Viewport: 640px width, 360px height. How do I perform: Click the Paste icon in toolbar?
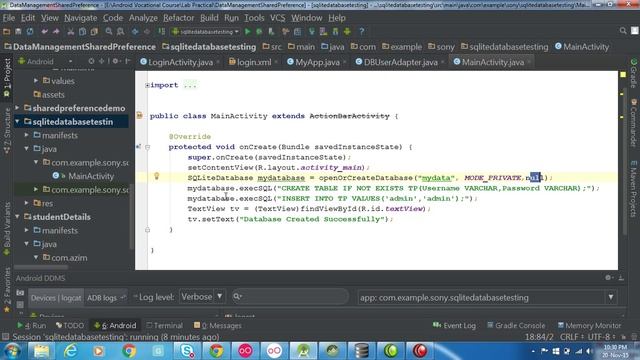94,31
